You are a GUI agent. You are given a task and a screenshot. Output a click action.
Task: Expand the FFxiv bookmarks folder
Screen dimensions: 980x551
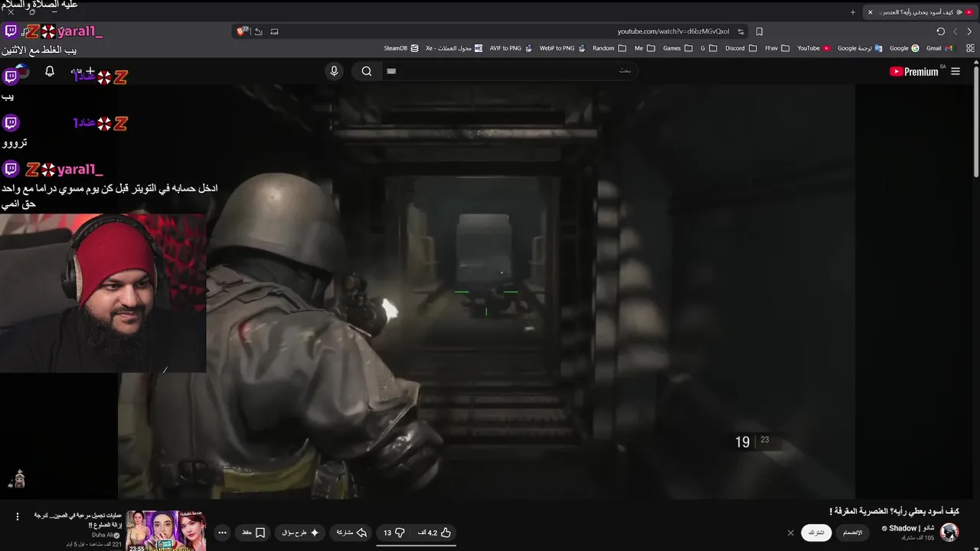coord(776,48)
